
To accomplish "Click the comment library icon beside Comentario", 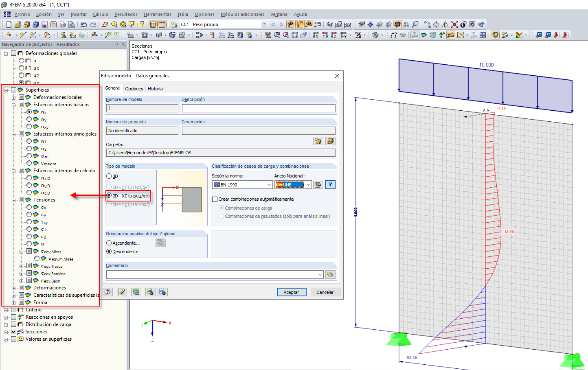I will coord(330,274).
